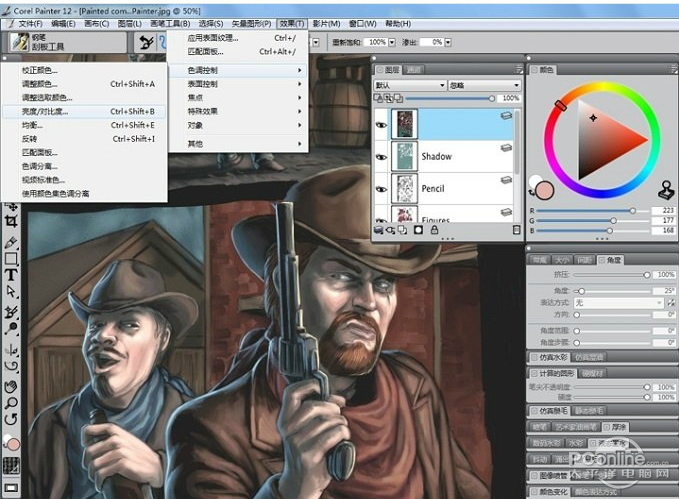Select the Rectangle shape tool
Image resolution: width=679 pixels, height=499 pixels.
point(12,258)
